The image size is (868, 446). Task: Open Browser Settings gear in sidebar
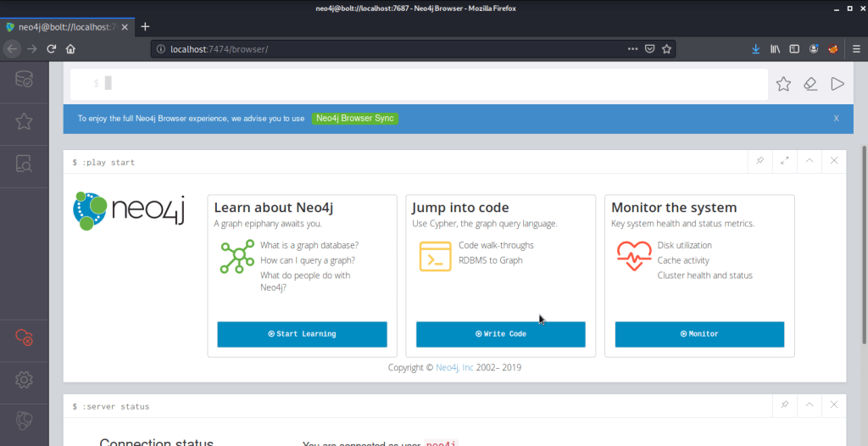coord(24,379)
